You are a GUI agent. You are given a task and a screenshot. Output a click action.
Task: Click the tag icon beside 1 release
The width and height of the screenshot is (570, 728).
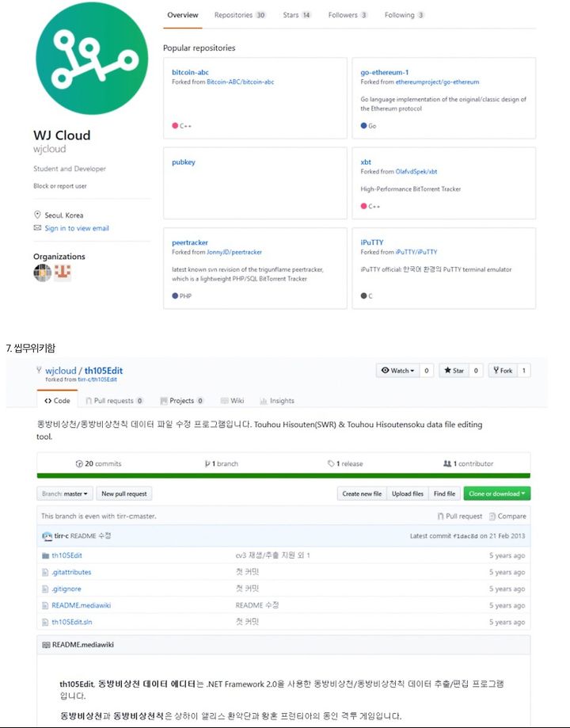tap(331, 464)
